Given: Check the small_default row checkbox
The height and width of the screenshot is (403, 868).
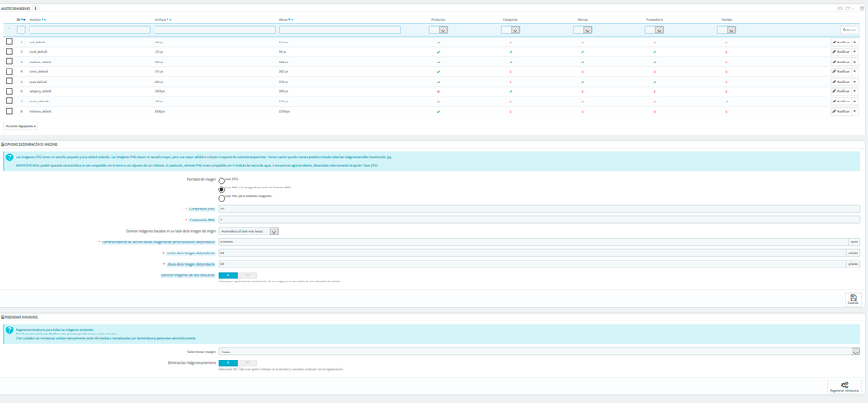Looking at the screenshot, I should (10, 51).
